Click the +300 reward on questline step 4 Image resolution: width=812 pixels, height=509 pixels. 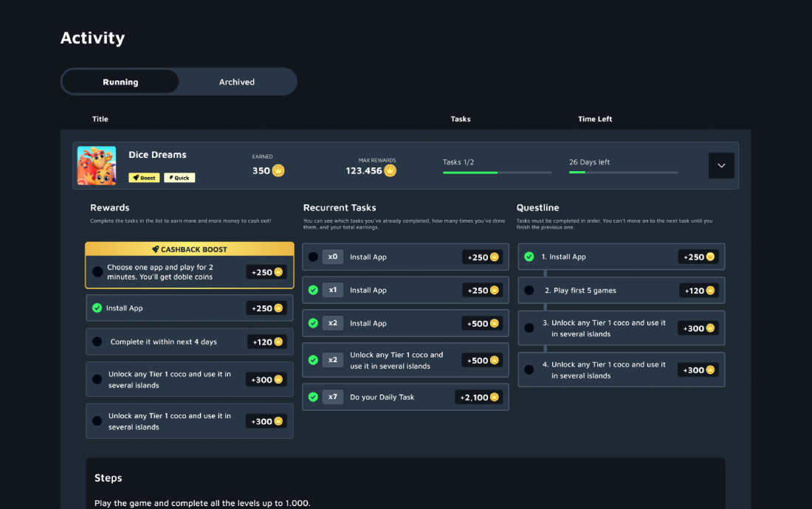697,370
